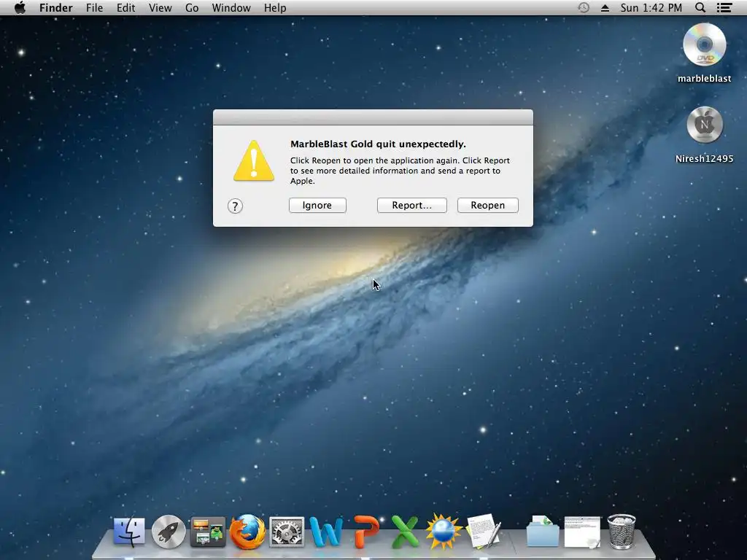Image resolution: width=747 pixels, height=560 pixels.
Task: Launch Microsoft Word from Dock
Action: coord(326,532)
